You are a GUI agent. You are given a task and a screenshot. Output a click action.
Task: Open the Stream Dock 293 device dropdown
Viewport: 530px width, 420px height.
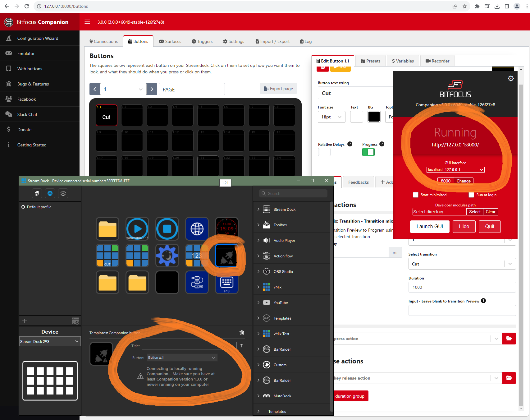tap(50, 341)
